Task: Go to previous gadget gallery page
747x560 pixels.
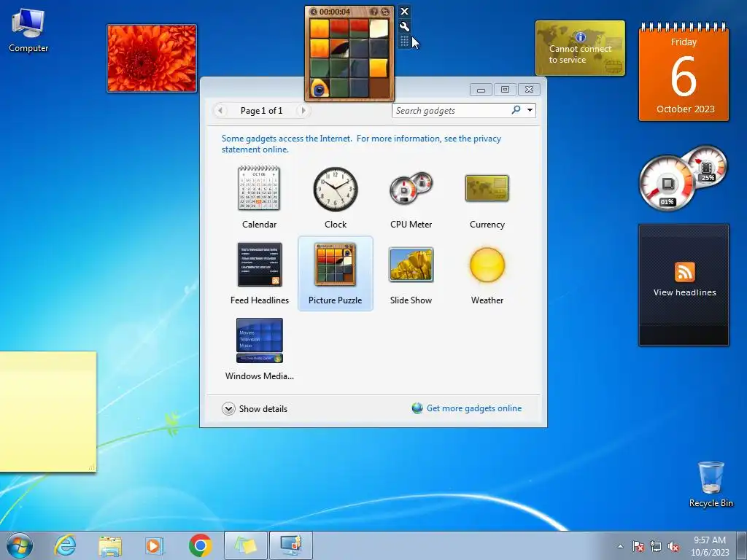Action: click(220, 111)
